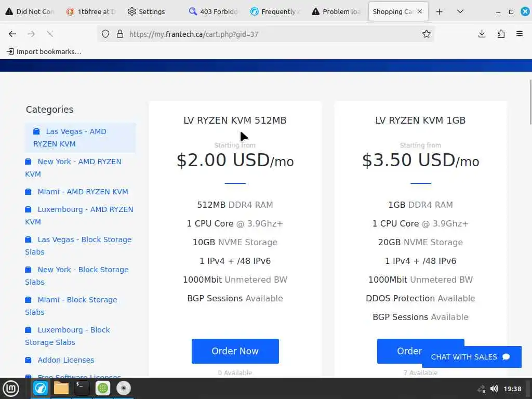The height and width of the screenshot is (399, 532).
Task: Open New York - Block Storage Slabs
Action: [77, 276]
